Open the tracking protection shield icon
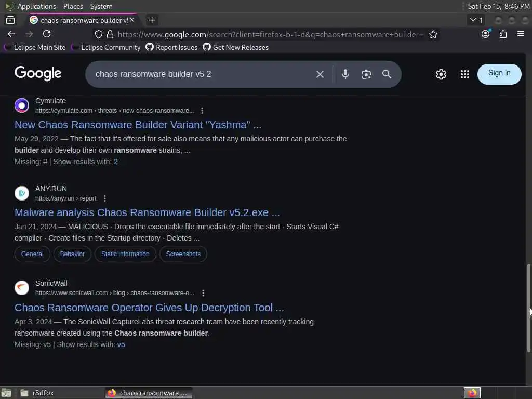Screen dimensions: 532x399 click(98, 34)
